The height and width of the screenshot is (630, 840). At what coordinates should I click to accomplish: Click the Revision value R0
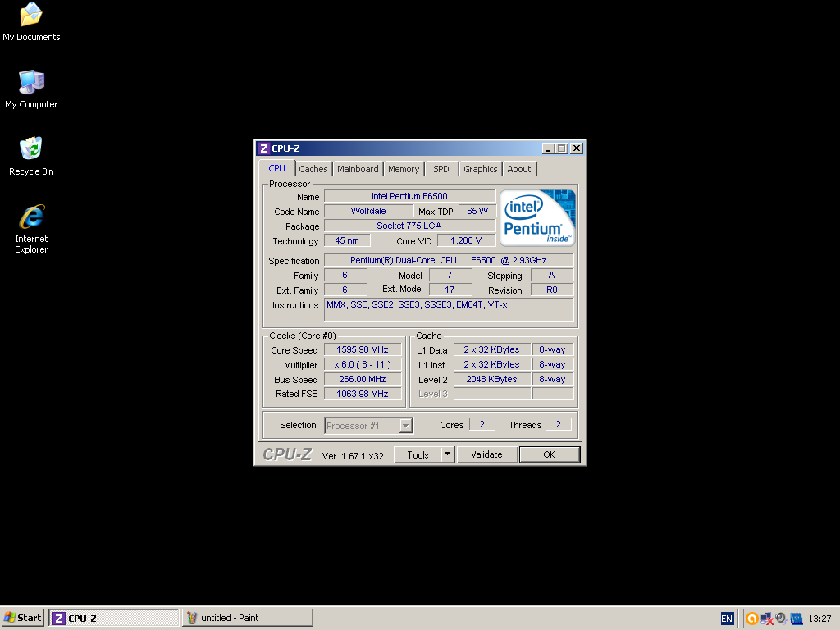(x=552, y=290)
